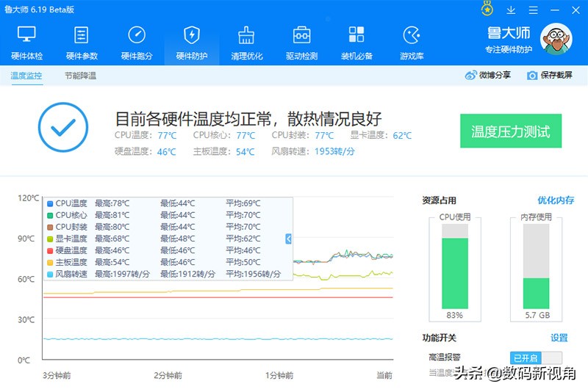Toggle CPU温度 blue legend marker
The image size is (588, 392).
(x=50, y=203)
